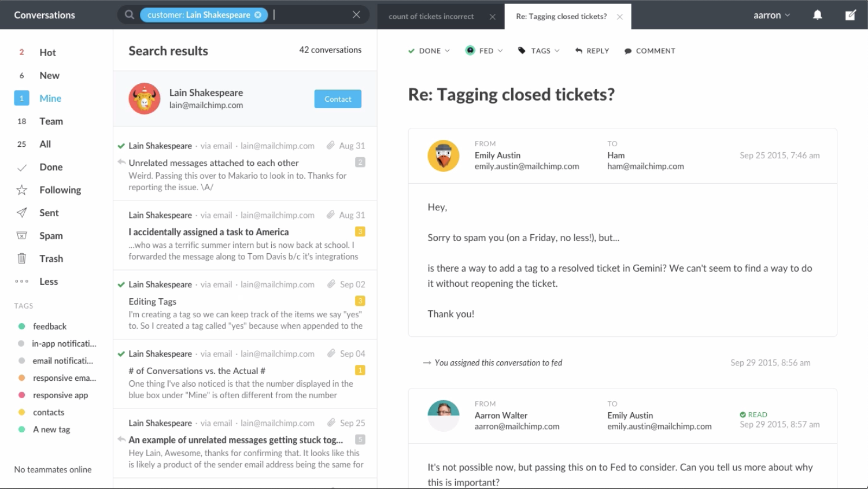Click Lain Shakespeare's avatar
Image resolution: width=868 pixels, height=489 pixels.
145,98
